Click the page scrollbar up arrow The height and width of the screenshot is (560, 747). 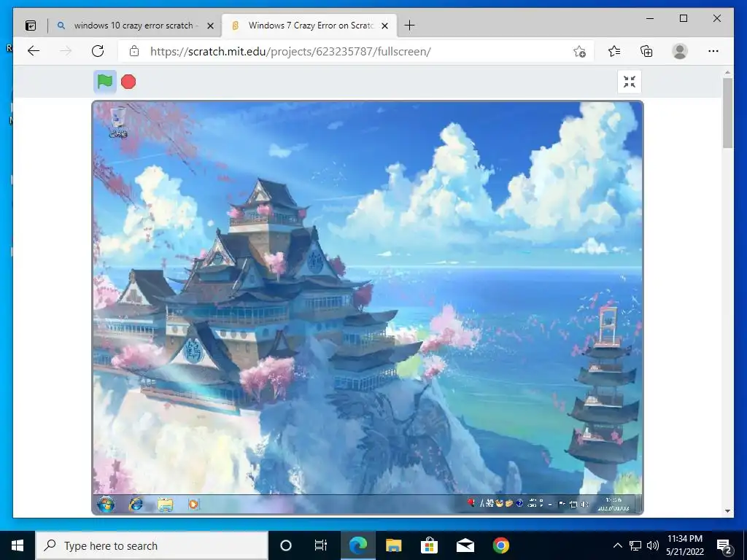727,73
